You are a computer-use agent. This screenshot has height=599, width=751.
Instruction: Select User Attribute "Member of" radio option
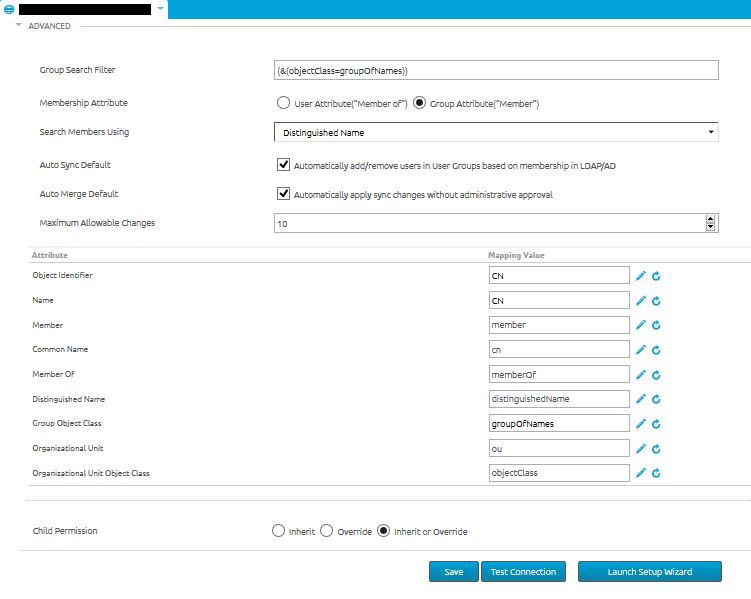click(283, 103)
